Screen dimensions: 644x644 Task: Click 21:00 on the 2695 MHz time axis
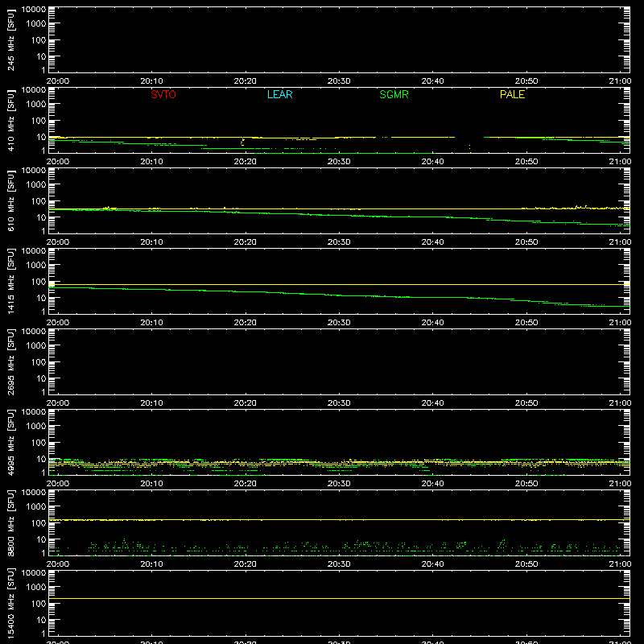[620, 403]
